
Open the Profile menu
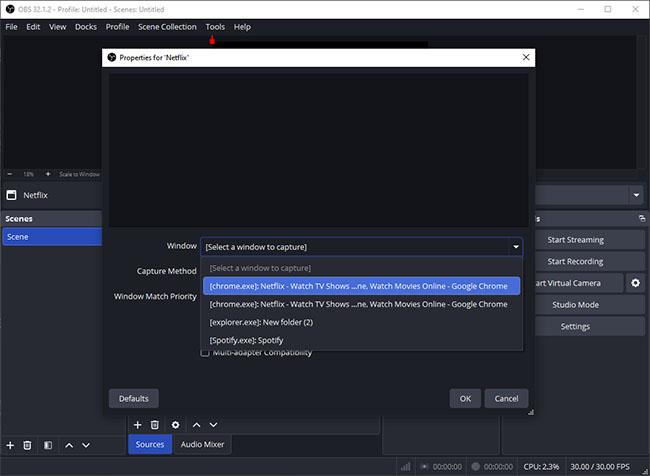pyautogui.click(x=117, y=27)
